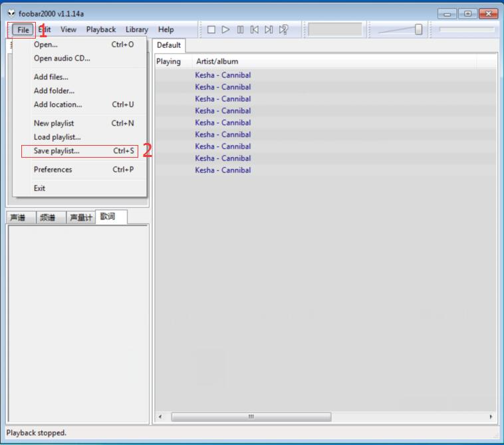
Task: Switch to the 声量计 tab
Action: coord(81,218)
